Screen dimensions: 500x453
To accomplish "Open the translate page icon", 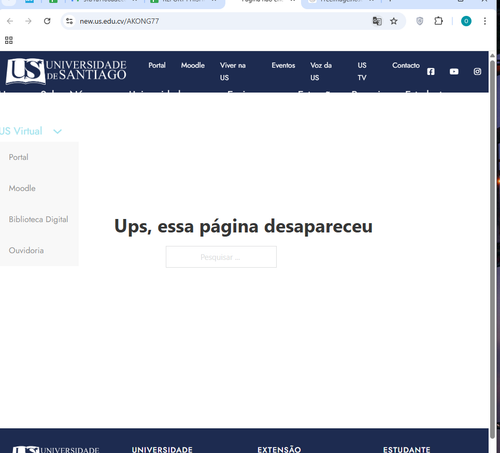I will (x=377, y=21).
